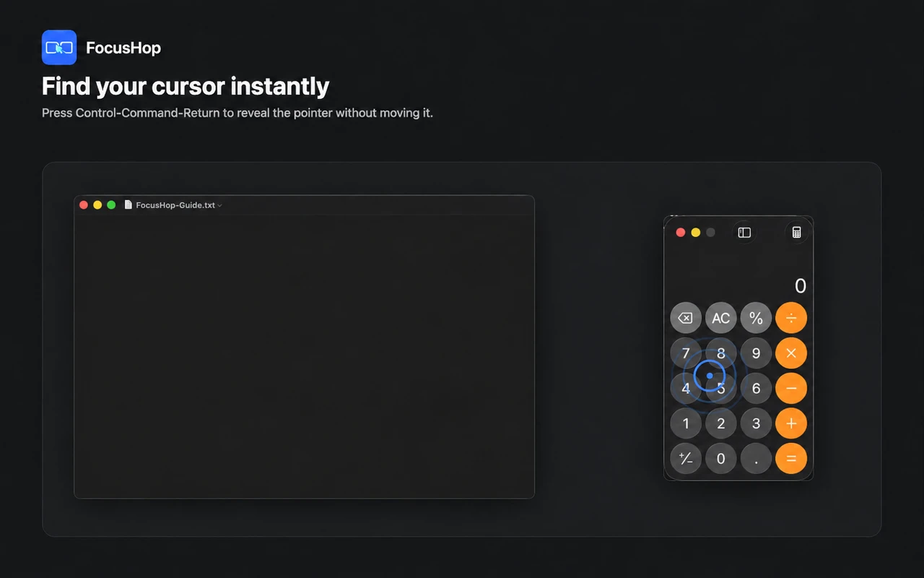Click the FocusHop name text
Screen dimensions: 924x578
[x=123, y=48]
